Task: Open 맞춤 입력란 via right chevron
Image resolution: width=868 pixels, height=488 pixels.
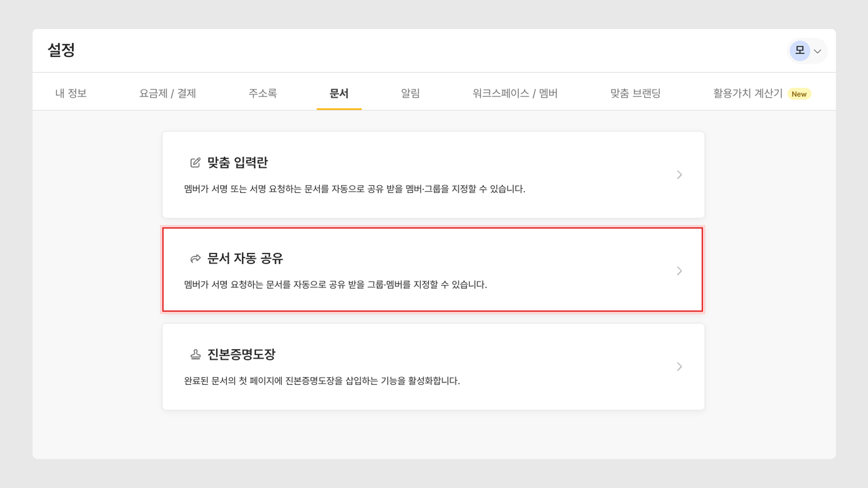Action: pyautogui.click(x=679, y=175)
